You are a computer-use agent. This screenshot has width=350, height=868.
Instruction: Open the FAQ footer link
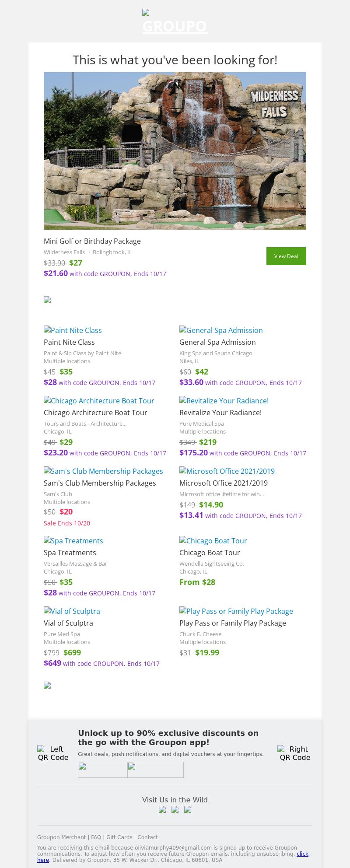click(96, 837)
